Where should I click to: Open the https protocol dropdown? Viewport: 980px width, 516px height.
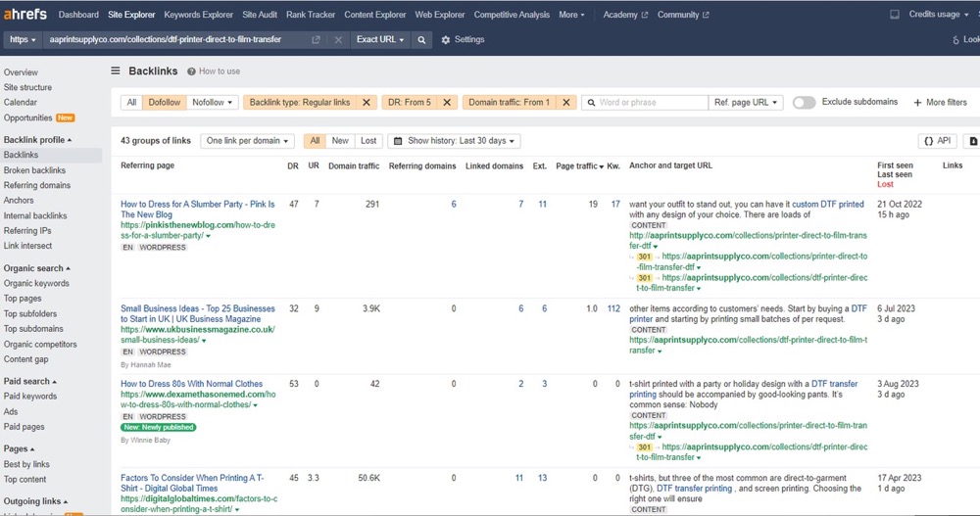(23, 39)
